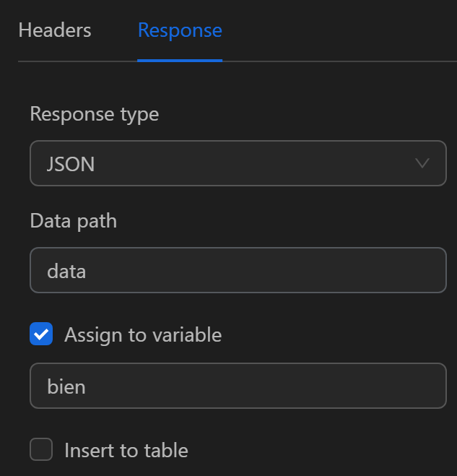Click the "Assign to variable" label text

143,334
